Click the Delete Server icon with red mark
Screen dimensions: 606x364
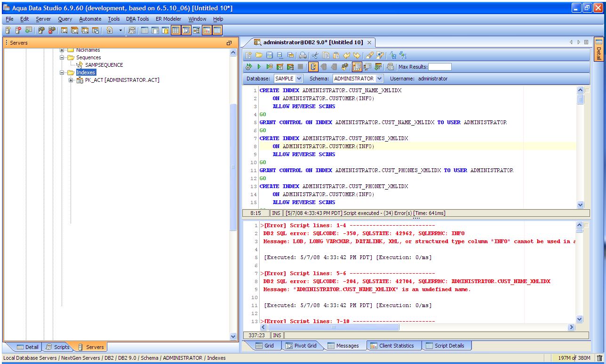(x=17, y=31)
